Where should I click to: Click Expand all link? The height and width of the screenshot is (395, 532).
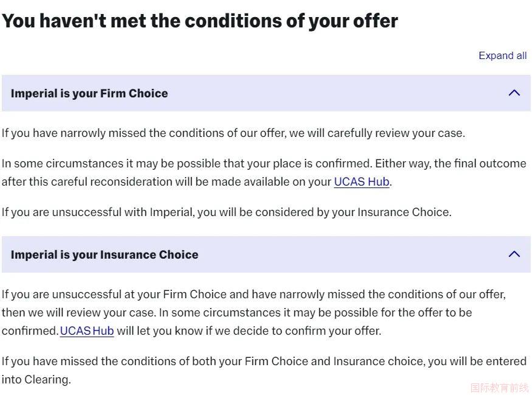click(502, 55)
